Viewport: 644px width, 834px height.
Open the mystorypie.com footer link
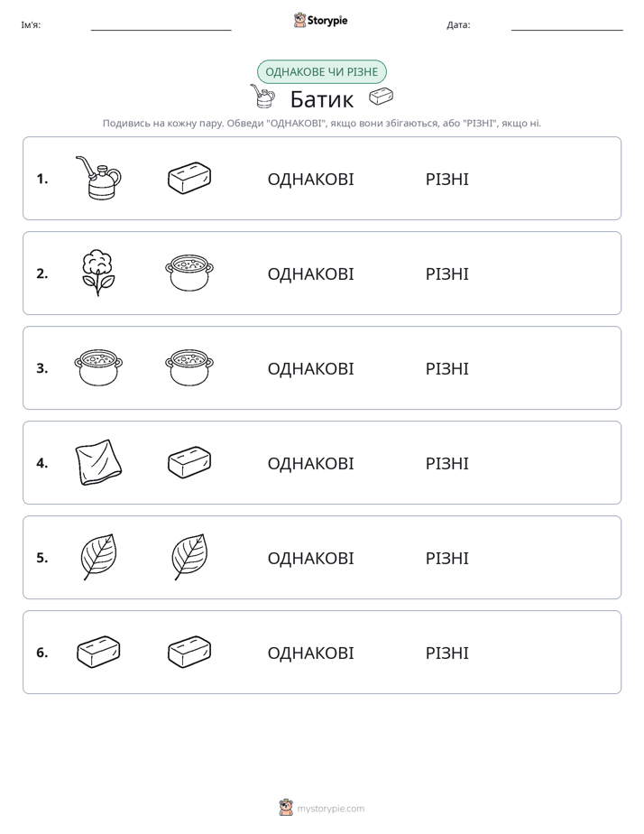tap(330, 809)
